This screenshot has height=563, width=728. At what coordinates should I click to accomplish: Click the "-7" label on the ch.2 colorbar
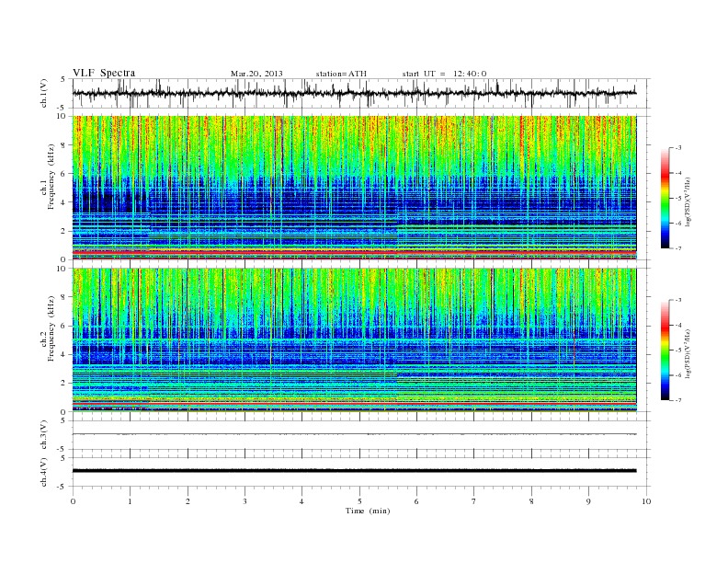678,400
